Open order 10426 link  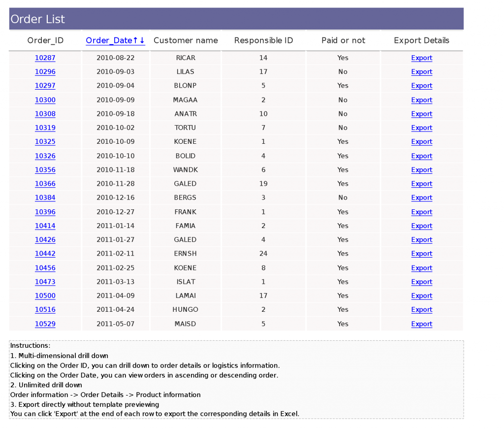pos(45,239)
